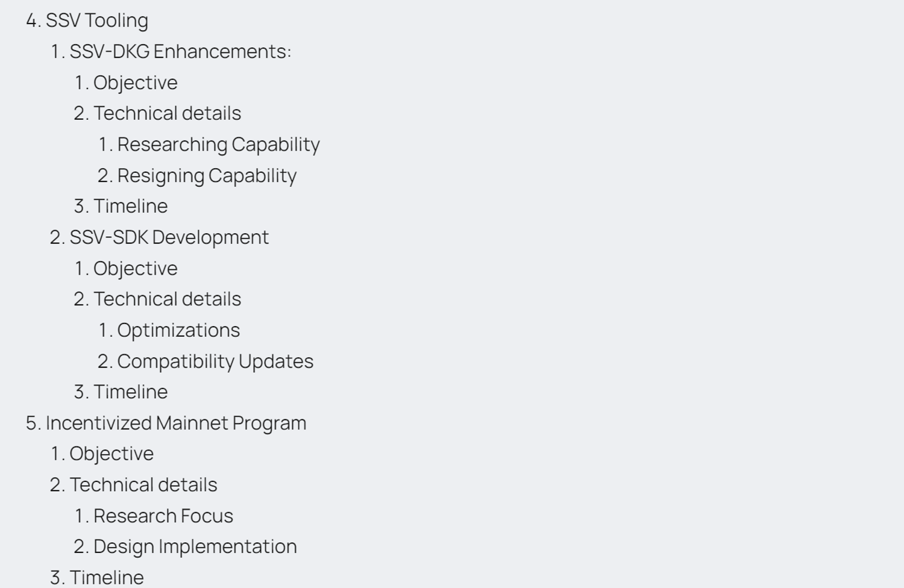Click Objective under SSV-SDK Development

pos(135,269)
